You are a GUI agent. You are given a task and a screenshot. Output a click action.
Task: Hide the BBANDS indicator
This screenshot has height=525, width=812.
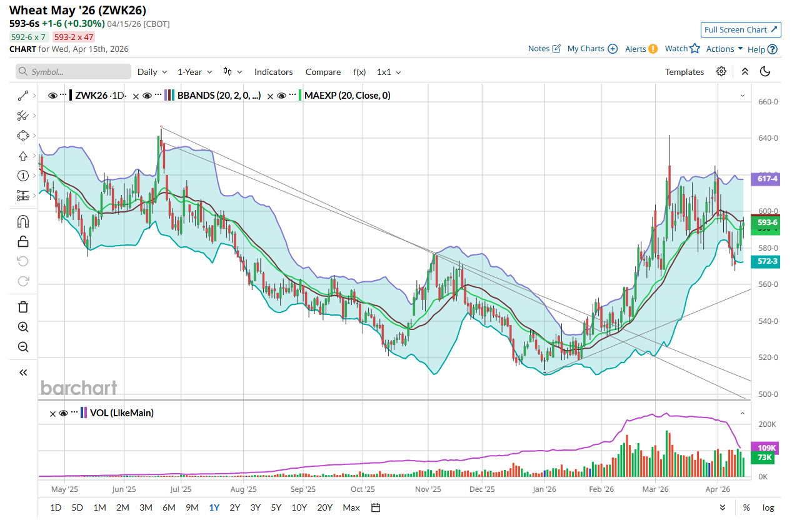[x=148, y=96]
